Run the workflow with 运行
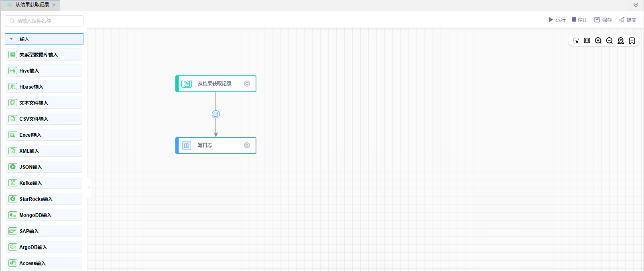Screen dimensions: 644x271 pyautogui.click(x=557, y=20)
